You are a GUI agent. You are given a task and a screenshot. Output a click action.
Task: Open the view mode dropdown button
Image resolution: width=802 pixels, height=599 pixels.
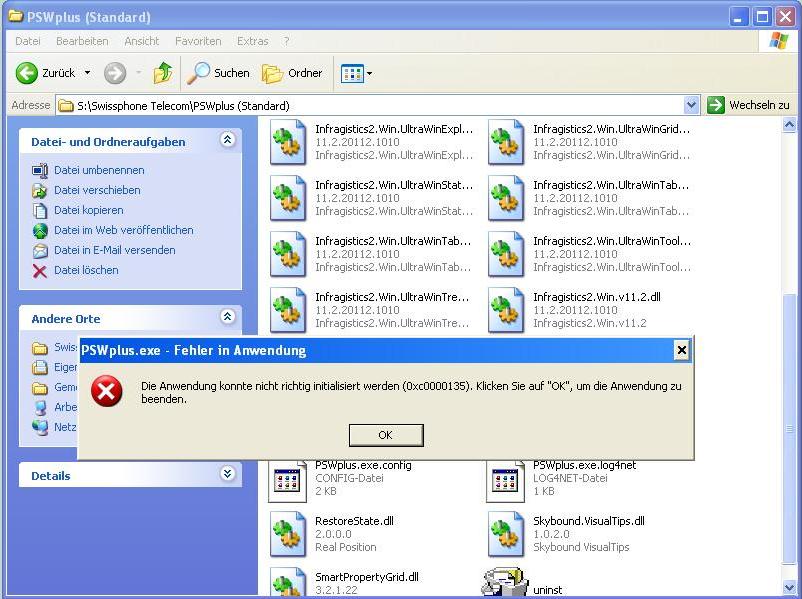pyautogui.click(x=356, y=73)
